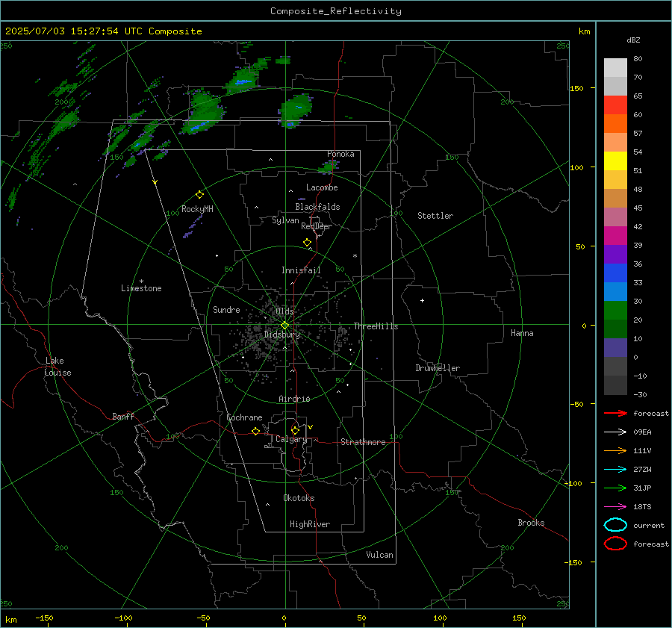Select the blue 36 dBZ color swatch
This screenshot has width=672, height=628.
[615, 273]
